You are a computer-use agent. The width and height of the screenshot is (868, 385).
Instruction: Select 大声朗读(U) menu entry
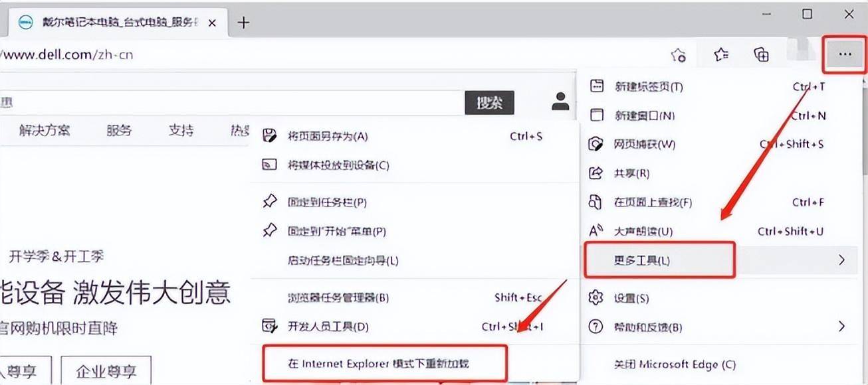pos(719,231)
